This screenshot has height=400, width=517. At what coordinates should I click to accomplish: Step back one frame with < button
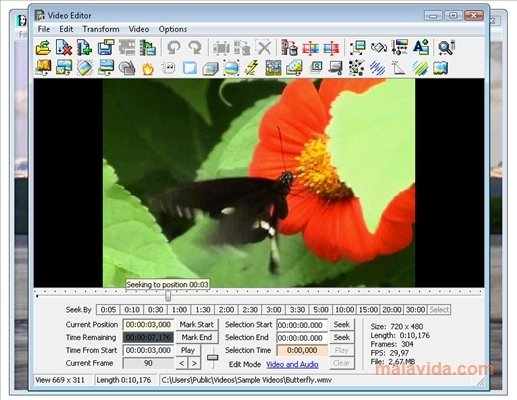click(x=182, y=363)
